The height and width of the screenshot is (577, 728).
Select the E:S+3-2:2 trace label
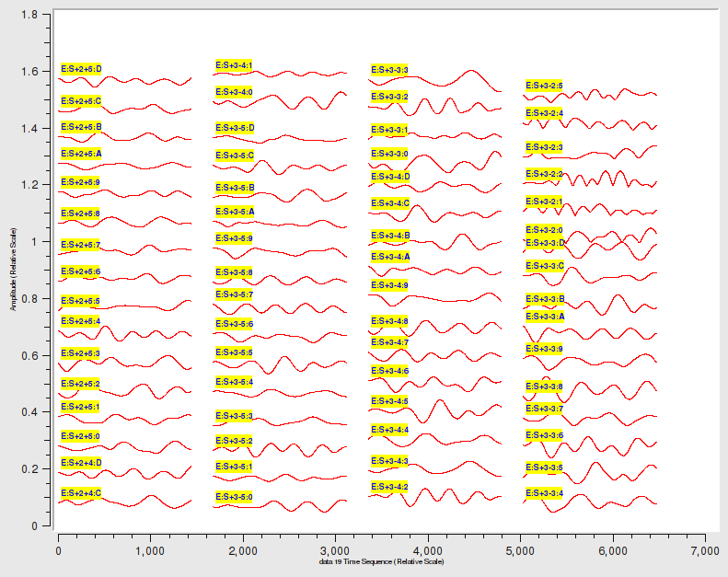pyautogui.click(x=544, y=174)
